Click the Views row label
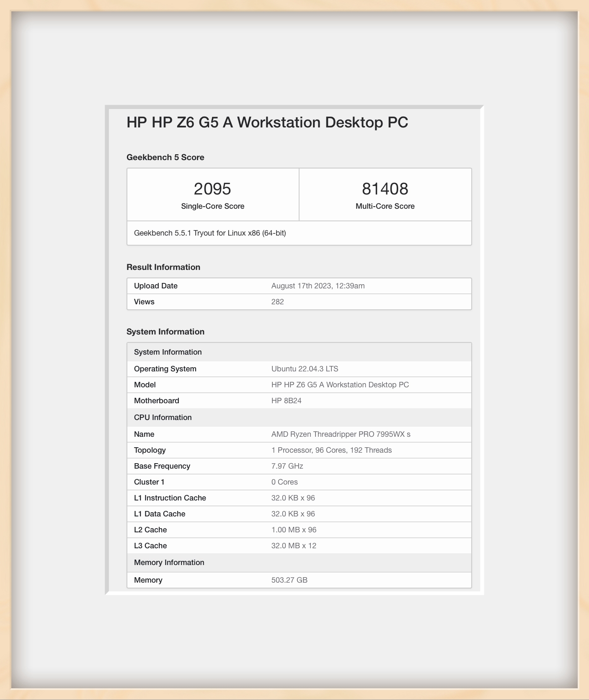 coord(144,302)
